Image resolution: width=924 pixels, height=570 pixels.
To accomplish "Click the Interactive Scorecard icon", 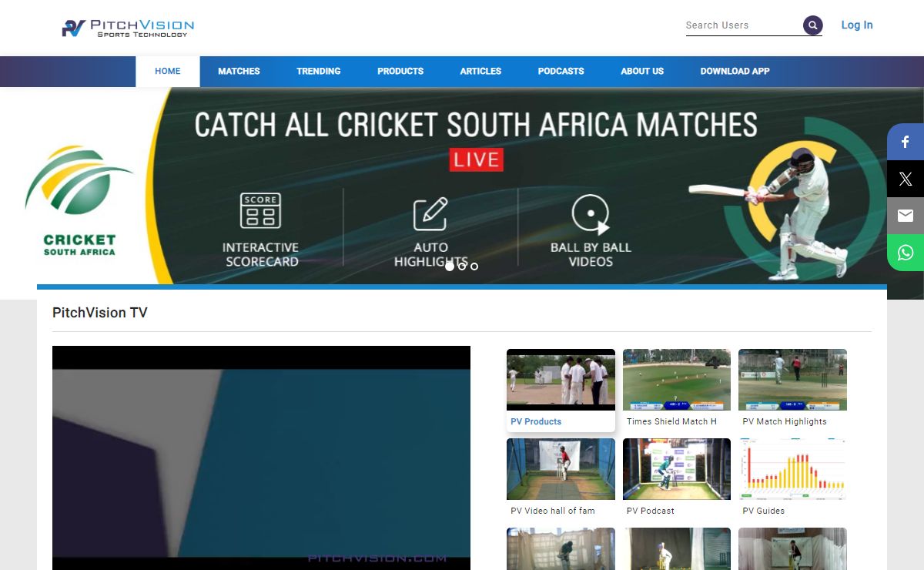I will [x=260, y=211].
